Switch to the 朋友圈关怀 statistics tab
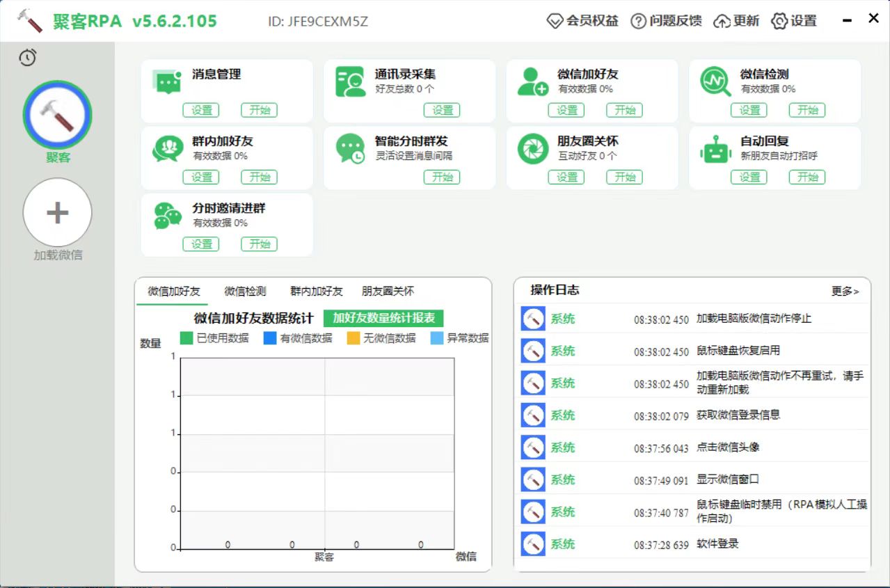The height and width of the screenshot is (588, 890). pyautogui.click(x=388, y=291)
